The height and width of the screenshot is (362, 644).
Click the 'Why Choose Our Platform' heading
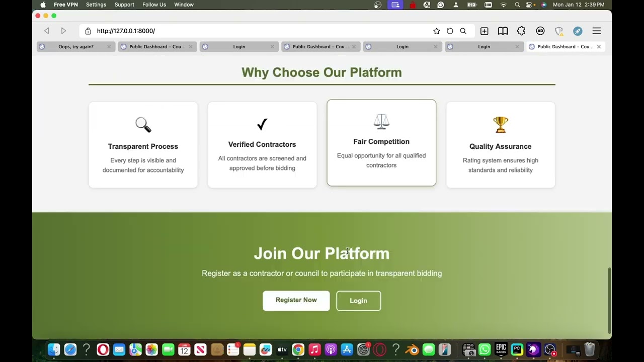[321, 72]
